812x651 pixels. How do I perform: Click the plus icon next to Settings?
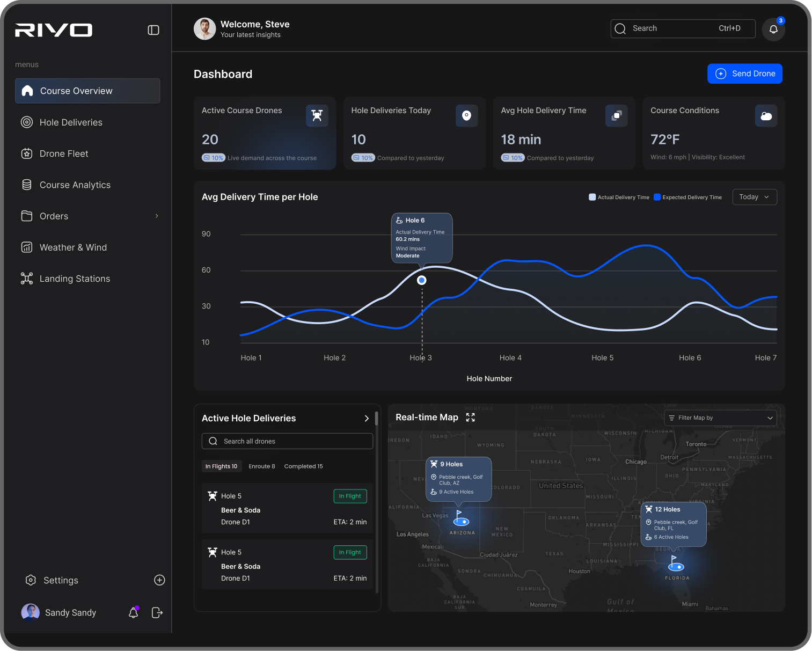(x=159, y=580)
